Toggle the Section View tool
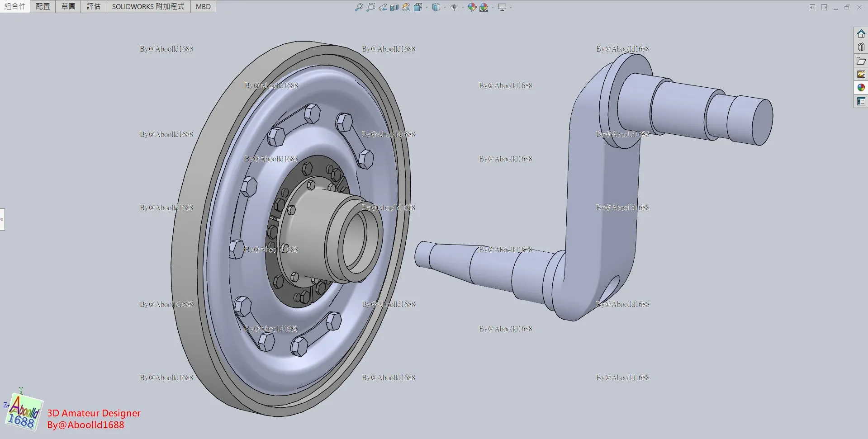 pos(394,7)
